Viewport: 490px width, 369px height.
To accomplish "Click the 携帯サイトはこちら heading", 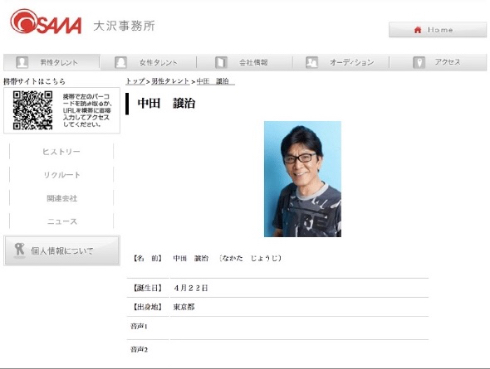I will 34,81.
